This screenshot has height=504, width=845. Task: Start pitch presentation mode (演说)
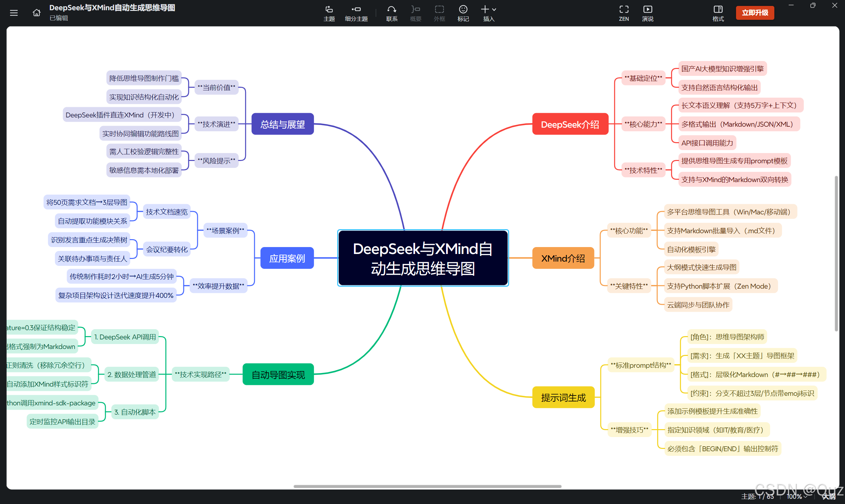pyautogui.click(x=647, y=13)
